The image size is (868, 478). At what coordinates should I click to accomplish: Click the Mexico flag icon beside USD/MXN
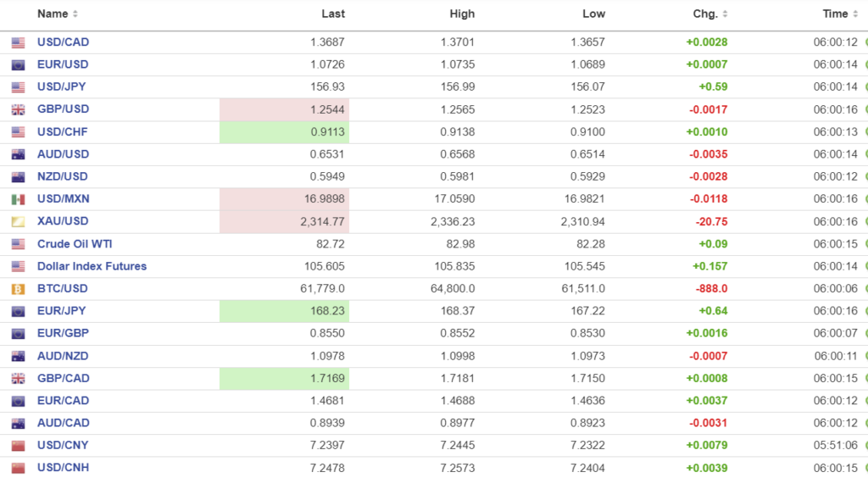click(18, 199)
